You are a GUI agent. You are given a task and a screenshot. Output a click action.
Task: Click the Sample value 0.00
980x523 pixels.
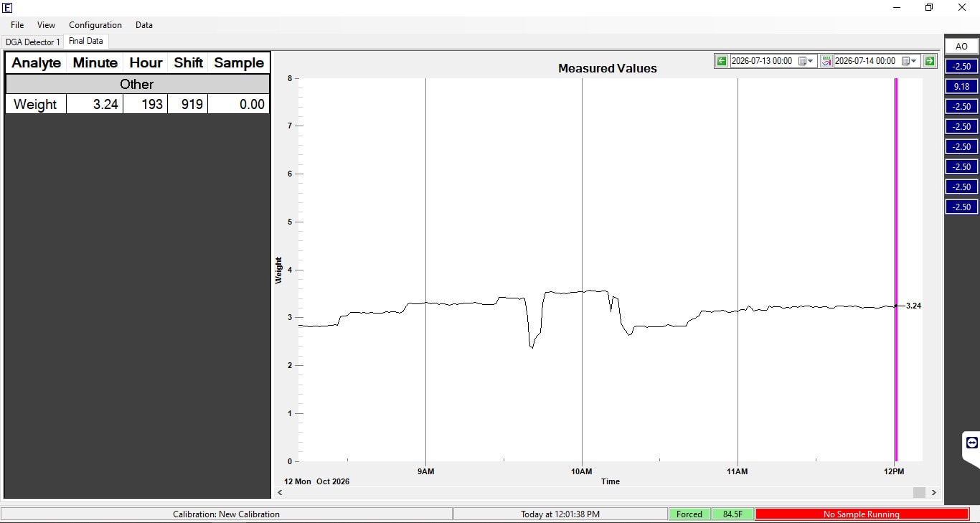point(239,104)
